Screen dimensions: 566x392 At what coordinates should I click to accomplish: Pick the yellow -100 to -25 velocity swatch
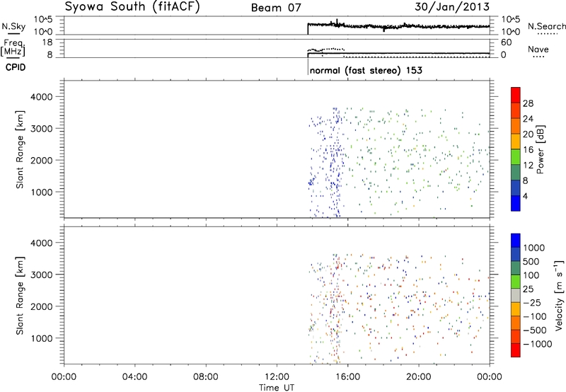pyautogui.click(x=516, y=309)
